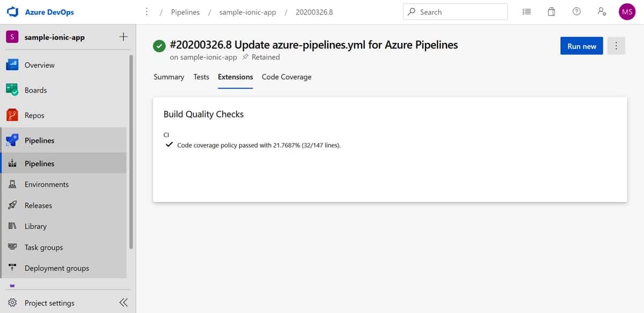Open the Boards sidebar icon
Image resolution: width=644 pixels, height=313 pixels.
(x=12, y=90)
